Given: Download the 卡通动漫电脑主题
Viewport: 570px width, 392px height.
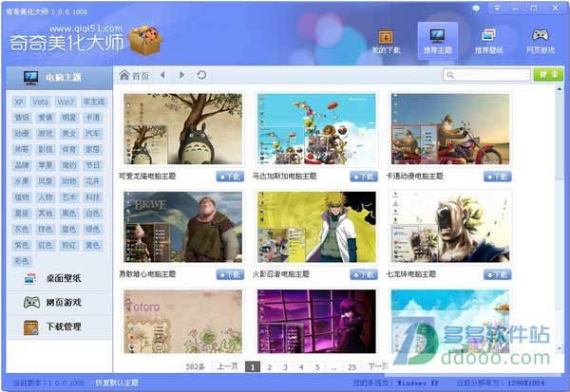Looking at the screenshot, I should tap(498, 177).
